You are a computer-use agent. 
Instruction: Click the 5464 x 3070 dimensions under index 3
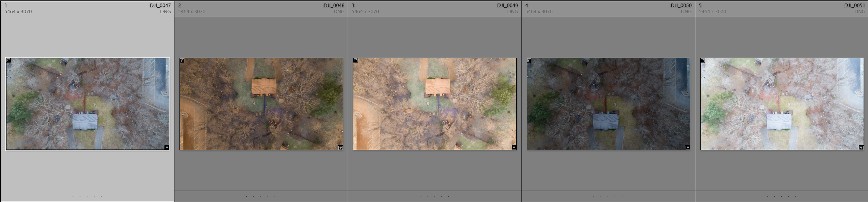[x=365, y=12]
